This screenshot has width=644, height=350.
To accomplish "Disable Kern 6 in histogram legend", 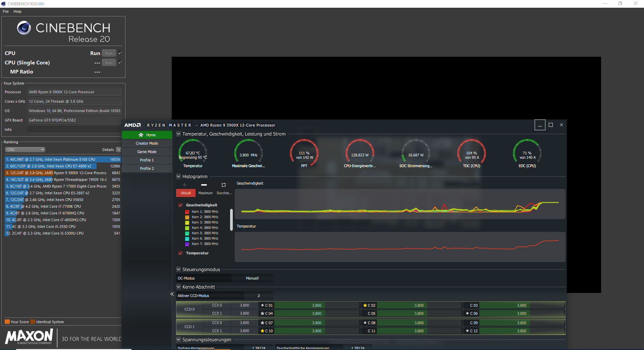I will pos(187,239).
